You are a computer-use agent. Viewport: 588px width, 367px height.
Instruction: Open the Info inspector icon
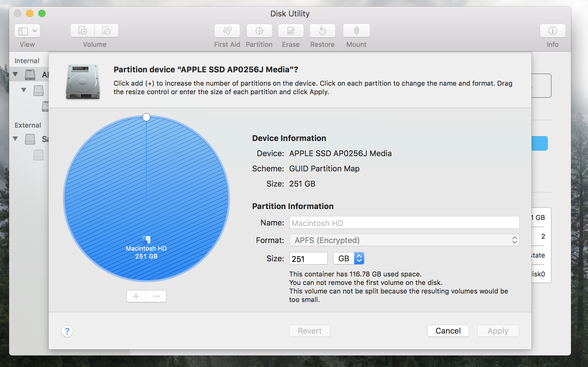[552, 31]
